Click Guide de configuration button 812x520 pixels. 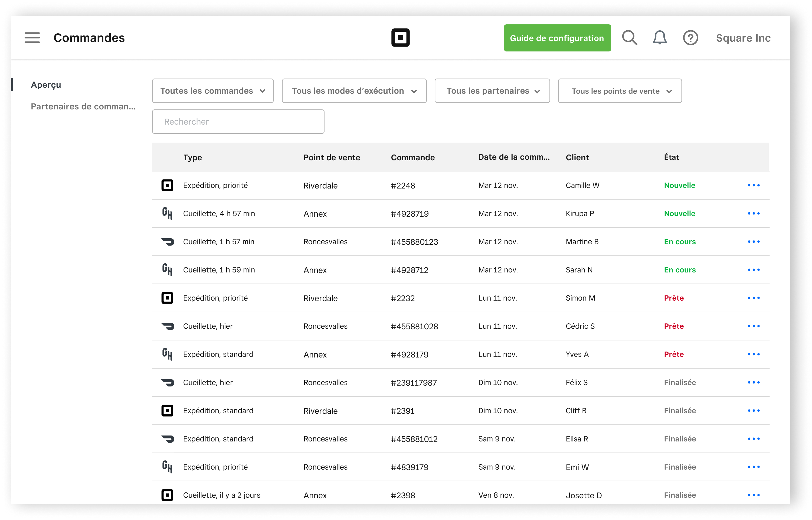(x=557, y=38)
